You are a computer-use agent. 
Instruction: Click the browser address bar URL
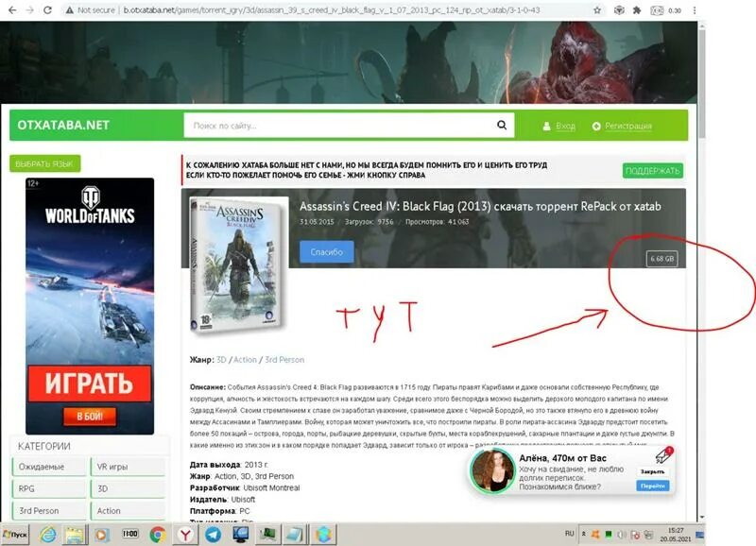click(x=332, y=10)
